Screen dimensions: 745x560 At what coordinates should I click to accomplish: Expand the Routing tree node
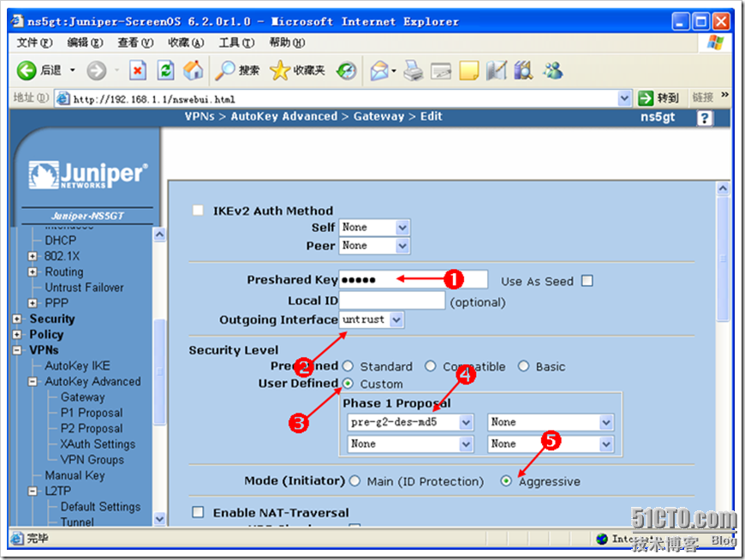coord(33,271)
